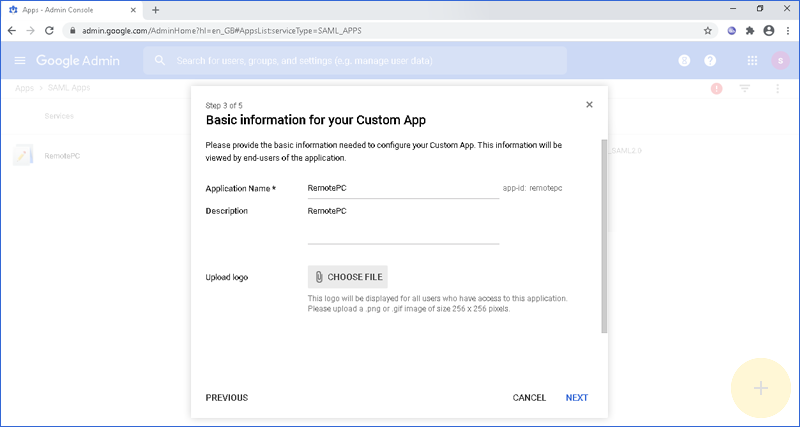
Task: Click the CHOOSE FILE upload button
Action: click(347, 277)
